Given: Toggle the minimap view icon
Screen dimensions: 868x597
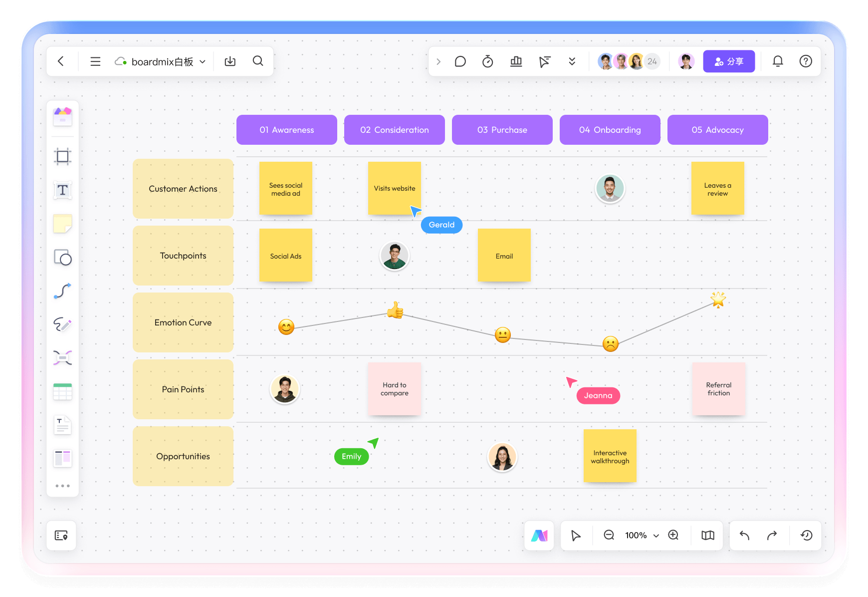Looking at the screenshot, I should click(x=707, y=536).
